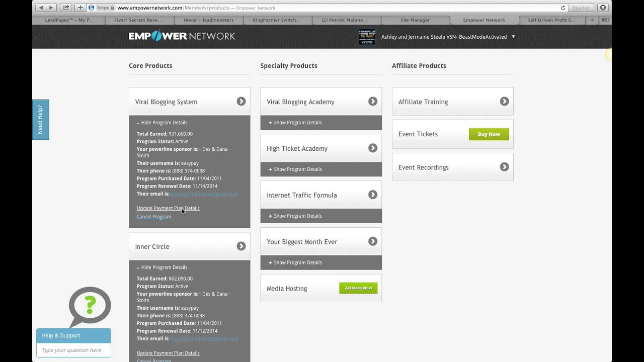
Task: Show all tabs grid icon
Action: point(605,20)
